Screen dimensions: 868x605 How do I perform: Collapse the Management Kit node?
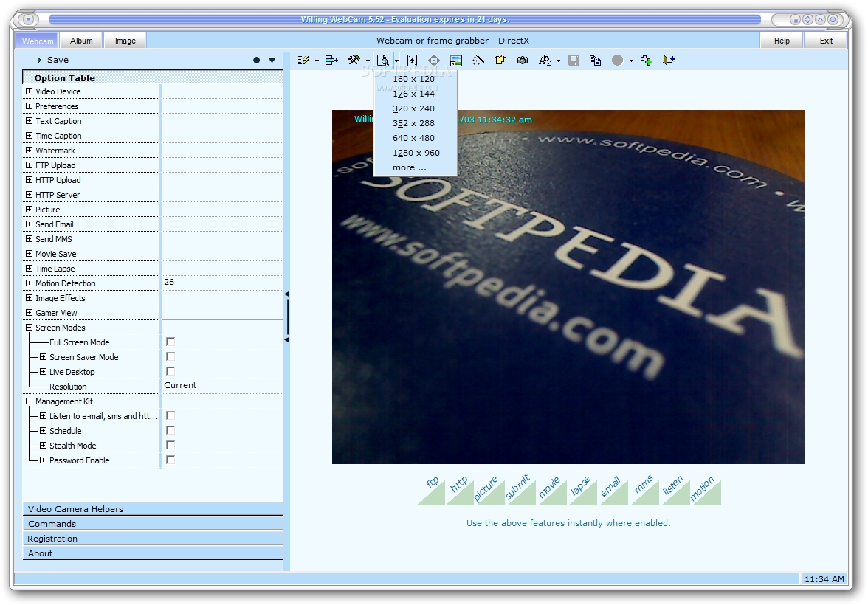30,401
